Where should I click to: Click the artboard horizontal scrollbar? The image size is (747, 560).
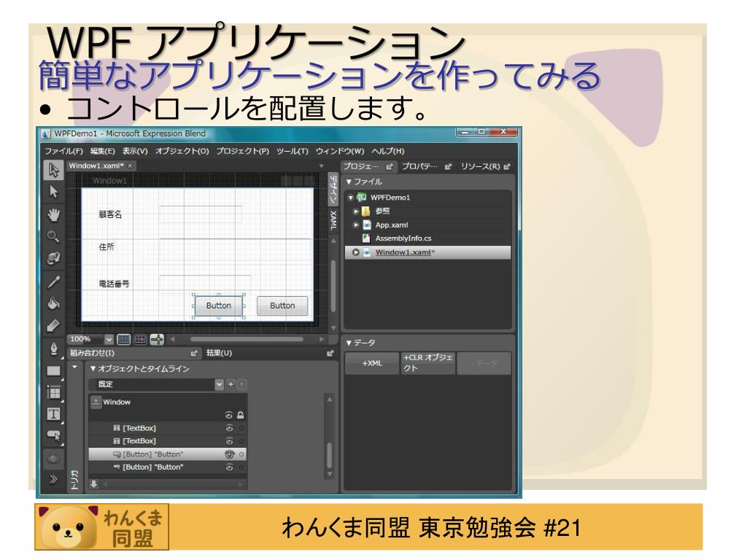tap(247, 340)
